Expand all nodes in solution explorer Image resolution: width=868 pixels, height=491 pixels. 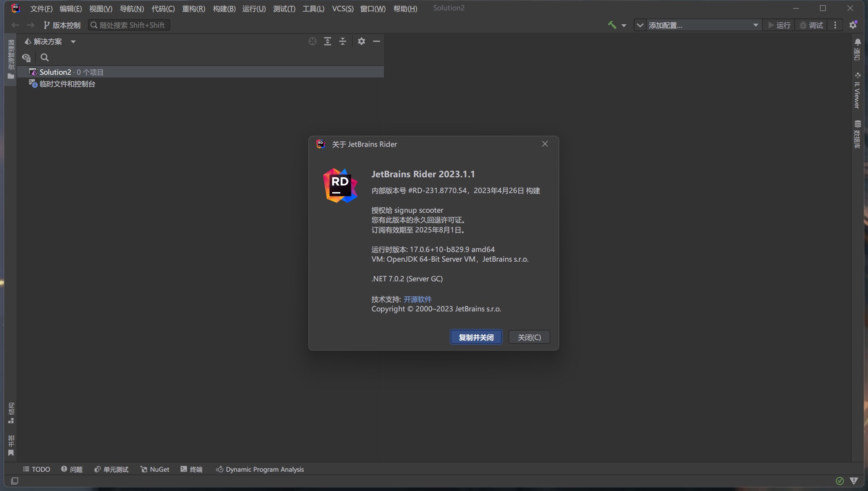328,41
